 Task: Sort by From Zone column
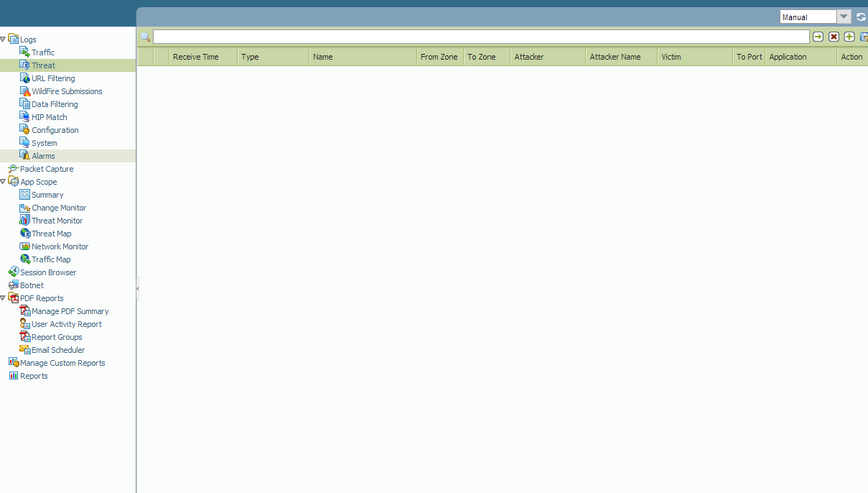(440, 57)
